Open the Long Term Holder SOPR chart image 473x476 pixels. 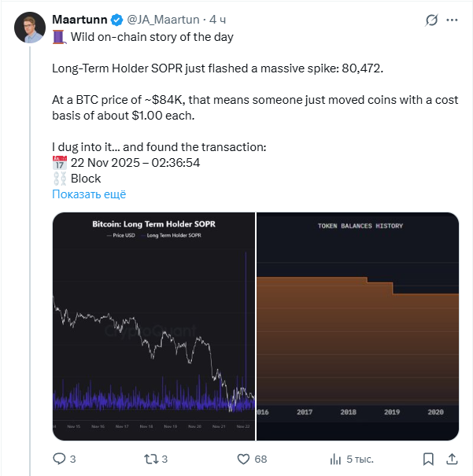click(x=153, y=327)
